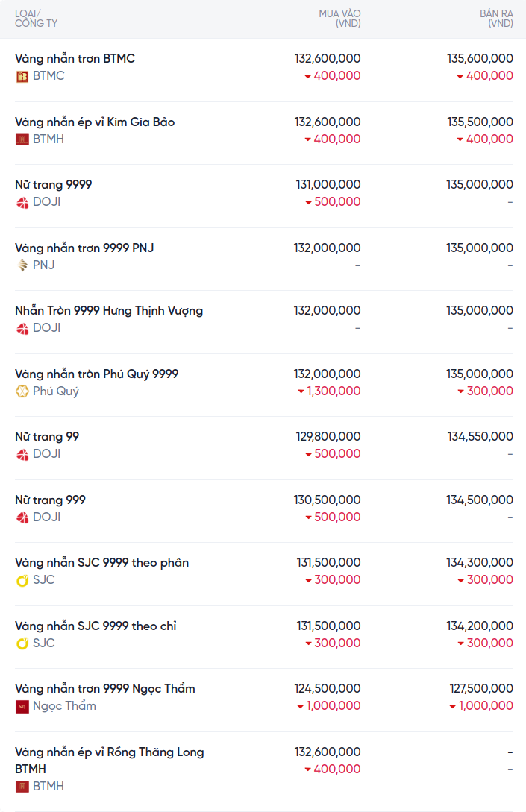
Task: Click the BÁN RA column header
Action: coord(496,19)
